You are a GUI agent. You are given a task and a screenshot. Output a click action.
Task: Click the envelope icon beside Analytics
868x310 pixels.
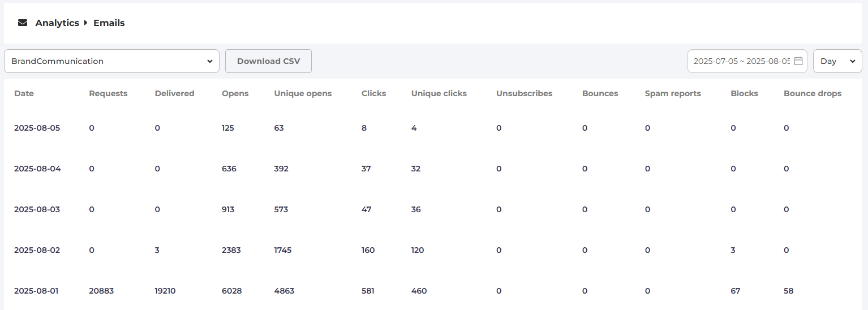[23, 23]
